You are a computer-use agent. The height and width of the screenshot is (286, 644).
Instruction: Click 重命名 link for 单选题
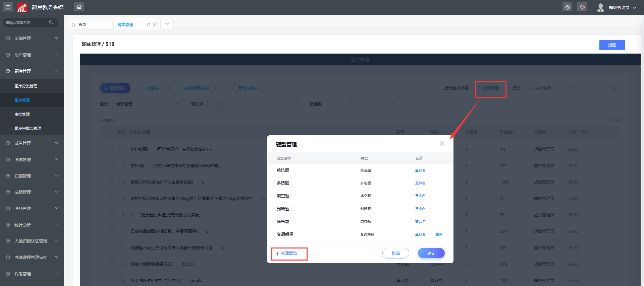420,170
